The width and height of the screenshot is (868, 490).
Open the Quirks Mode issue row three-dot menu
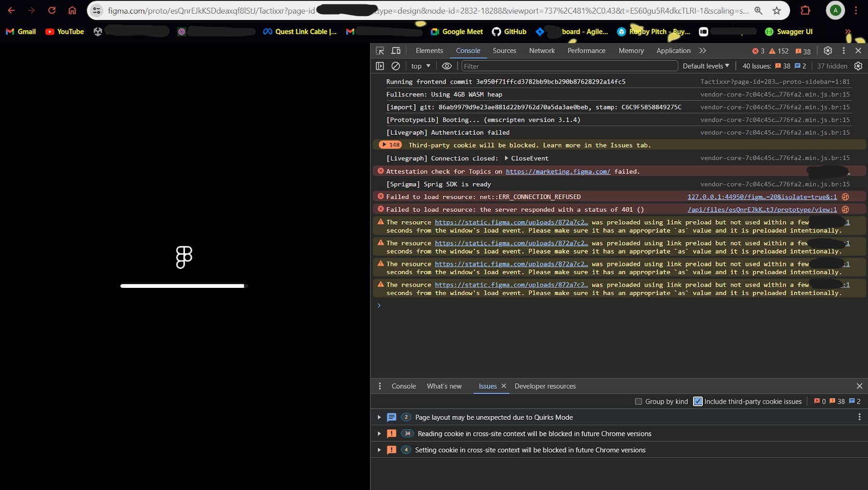pos(859,417)
